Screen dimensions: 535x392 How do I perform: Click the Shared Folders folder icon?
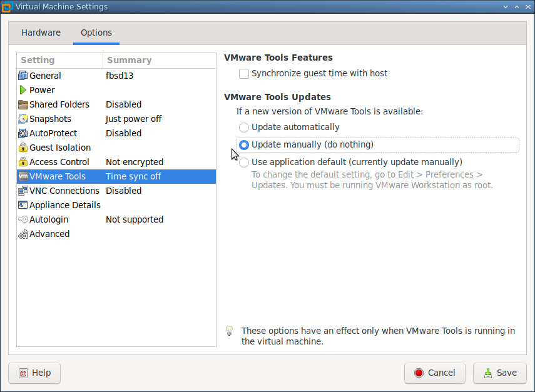pos(23,104)
